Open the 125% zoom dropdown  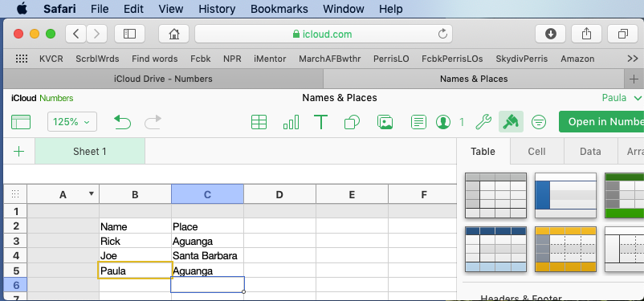(x=72, y=121)
